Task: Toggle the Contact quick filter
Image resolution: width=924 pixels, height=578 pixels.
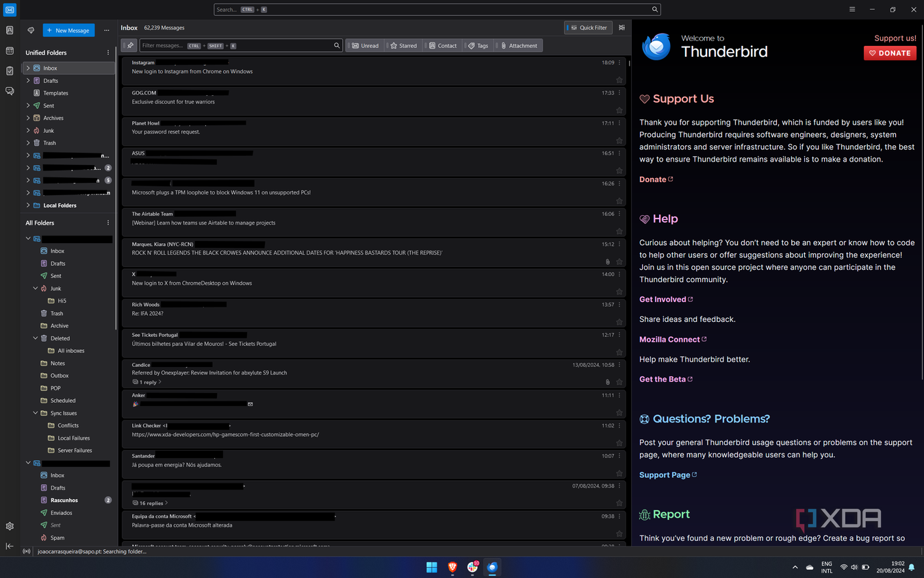Action: (x=443, y=45)
